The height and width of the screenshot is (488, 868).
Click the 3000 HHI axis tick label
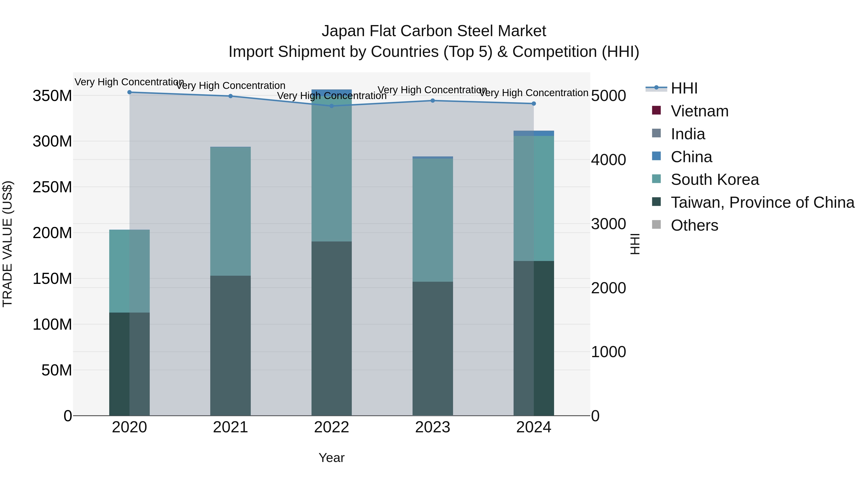609,224
